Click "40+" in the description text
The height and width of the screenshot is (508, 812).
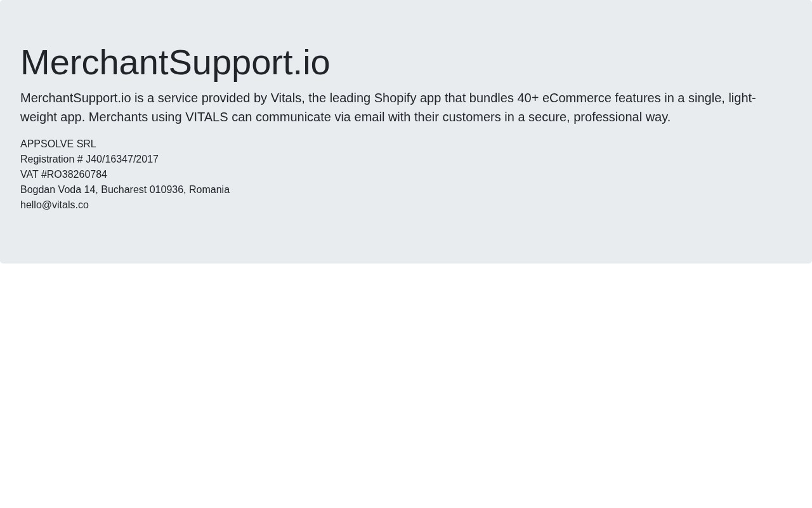click(x=528, y=98)
